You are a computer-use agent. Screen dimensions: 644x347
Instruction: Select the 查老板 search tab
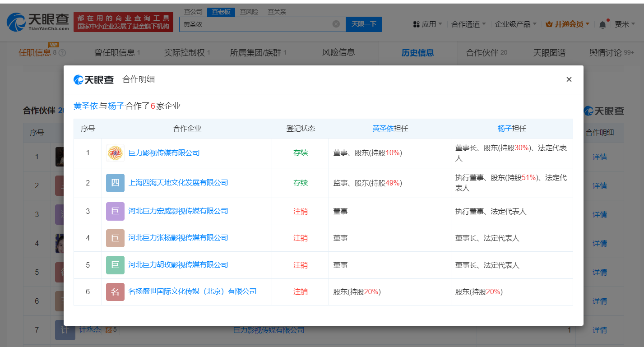pos(221,12)
